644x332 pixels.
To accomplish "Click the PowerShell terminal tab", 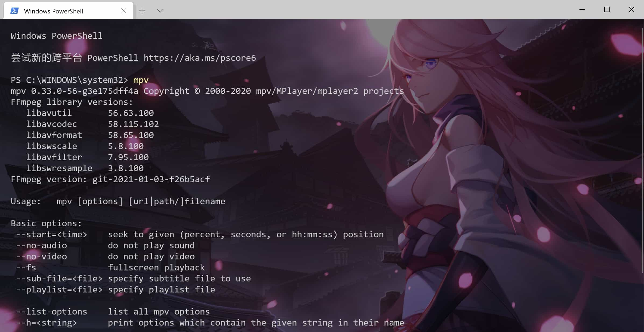I will point(68,10).
